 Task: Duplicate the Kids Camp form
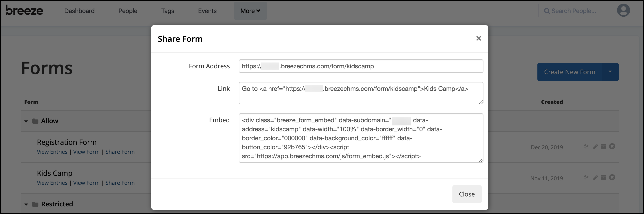(x=586, y=178)
